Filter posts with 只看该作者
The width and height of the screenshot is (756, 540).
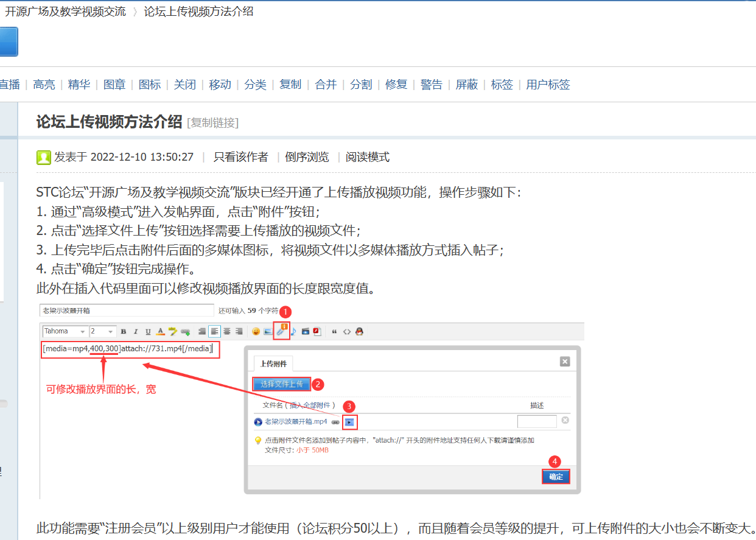click(240, 157)
